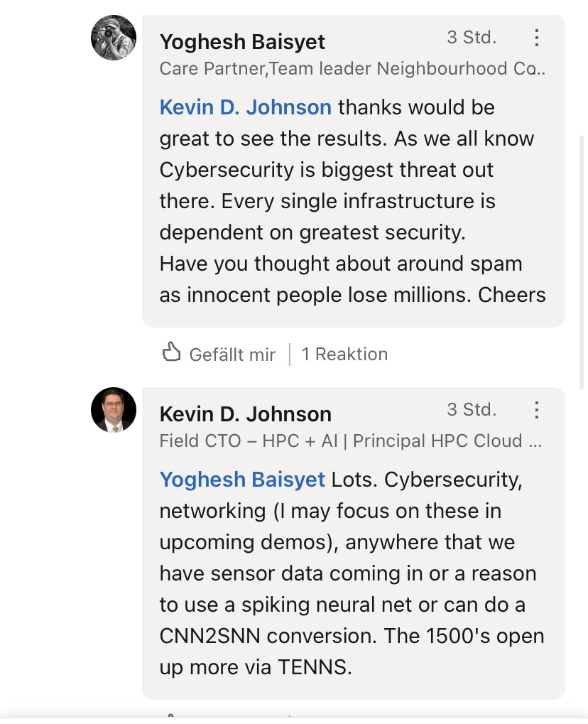Click the vertical scrollbar thumb on the right
This screenshot has height=724, width=588.
[582, 261]
